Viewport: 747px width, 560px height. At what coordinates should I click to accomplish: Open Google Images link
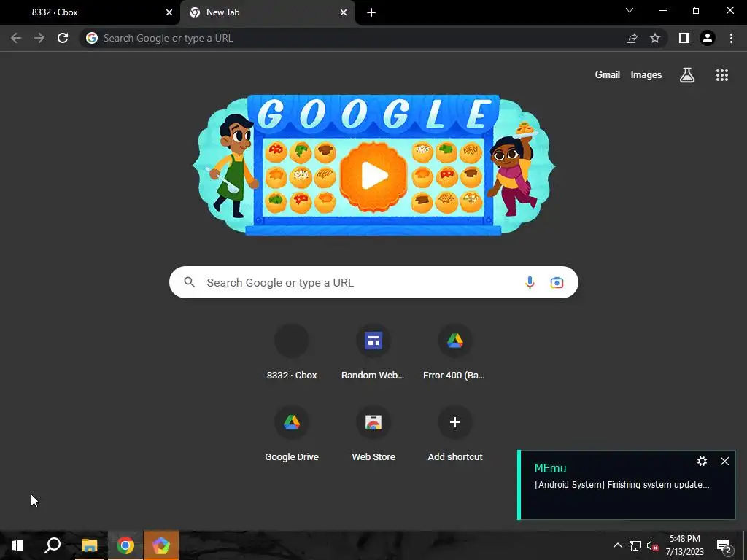646,75
